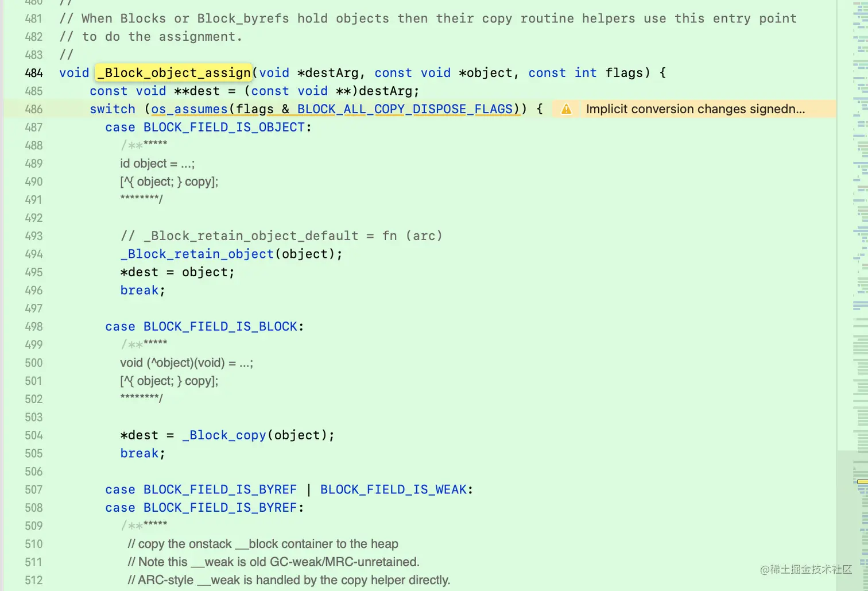Viewport: 868px width, 591px height.
Task: Click the _Block_retain_object call on line 494
Action: coord(197,254)
